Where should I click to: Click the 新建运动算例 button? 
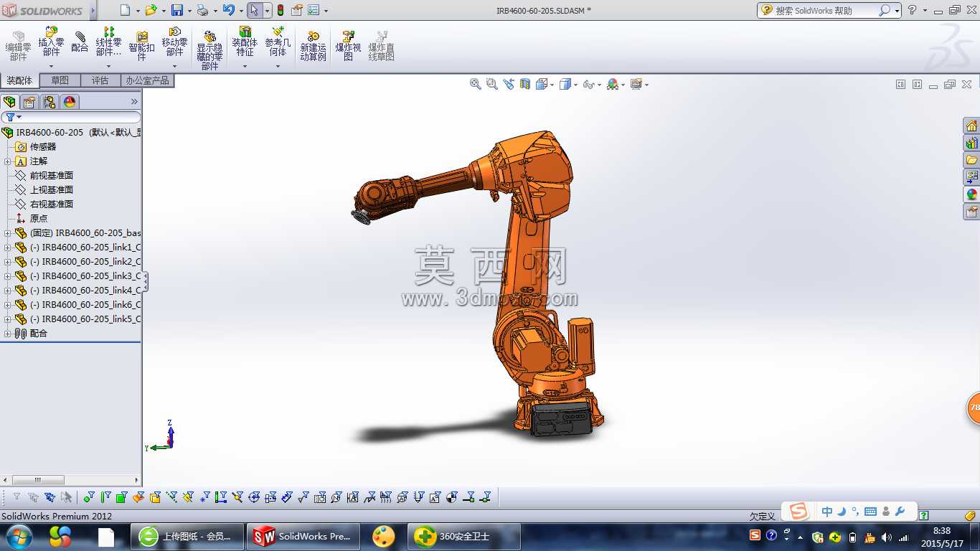pos(313,46)
